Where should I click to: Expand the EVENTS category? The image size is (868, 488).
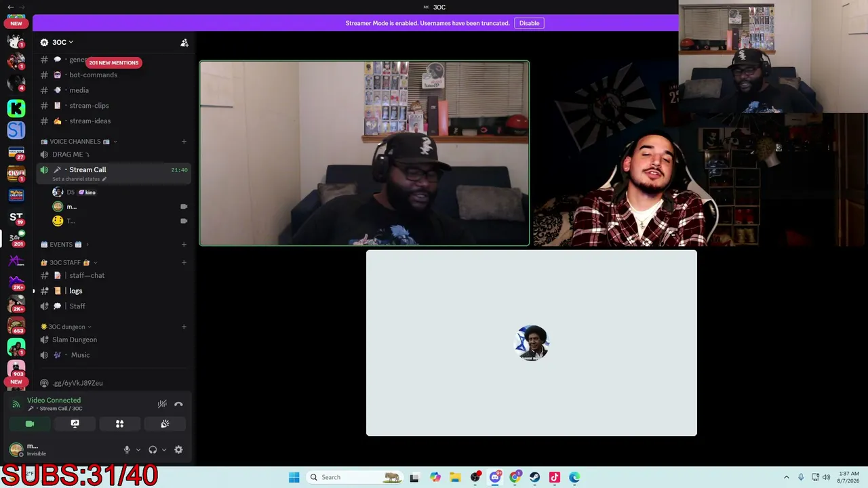[x=65, y=245]
